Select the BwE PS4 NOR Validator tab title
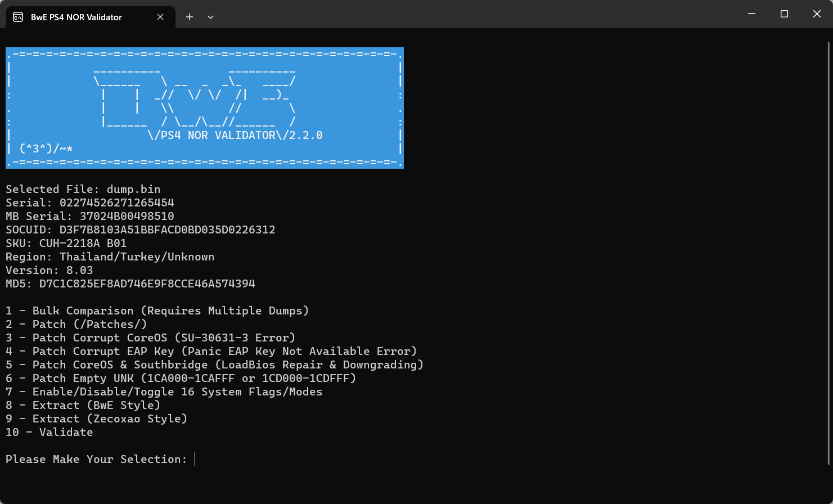 click(x=76, y=17)
